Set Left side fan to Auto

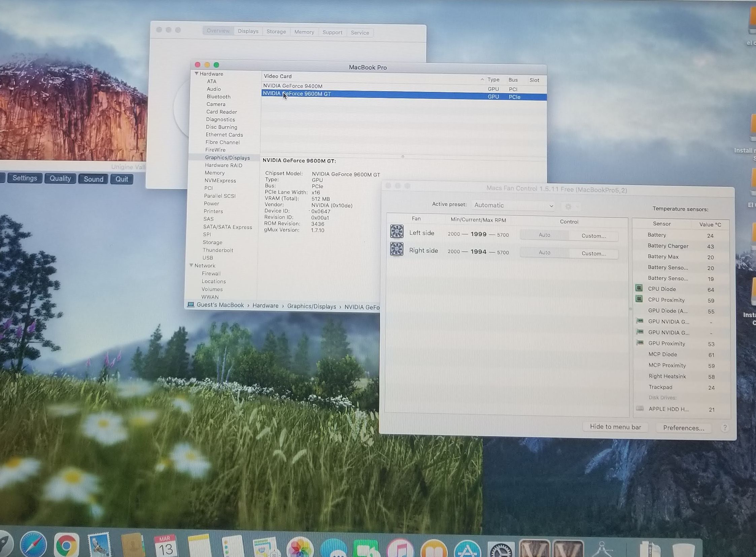(x=544, y=235)
